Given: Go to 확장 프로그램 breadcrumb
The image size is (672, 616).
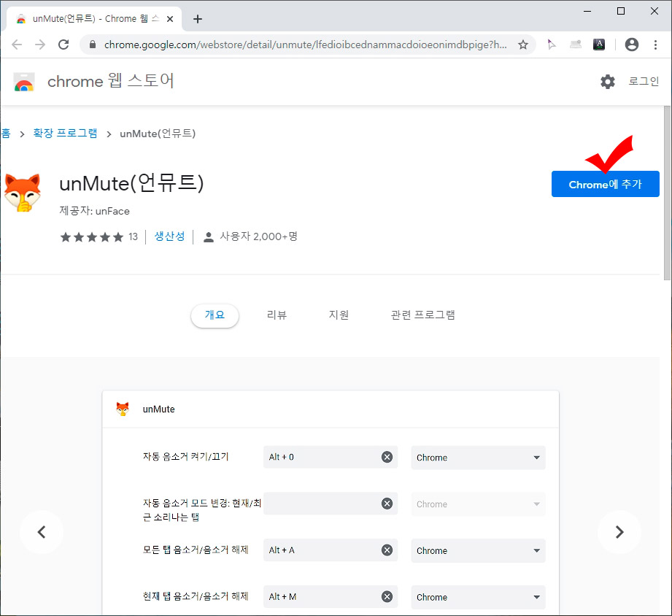Looking at the screenshot, I should [65, 134].
